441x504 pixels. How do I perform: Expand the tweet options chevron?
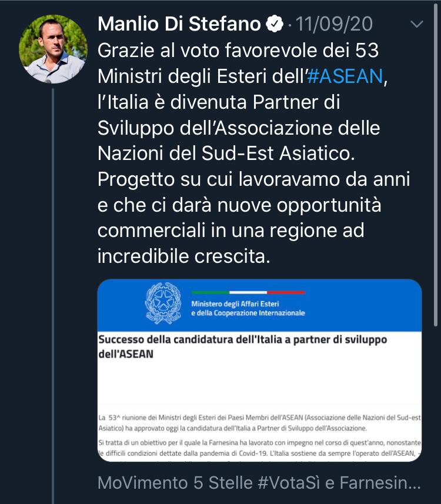coord(417,24)
